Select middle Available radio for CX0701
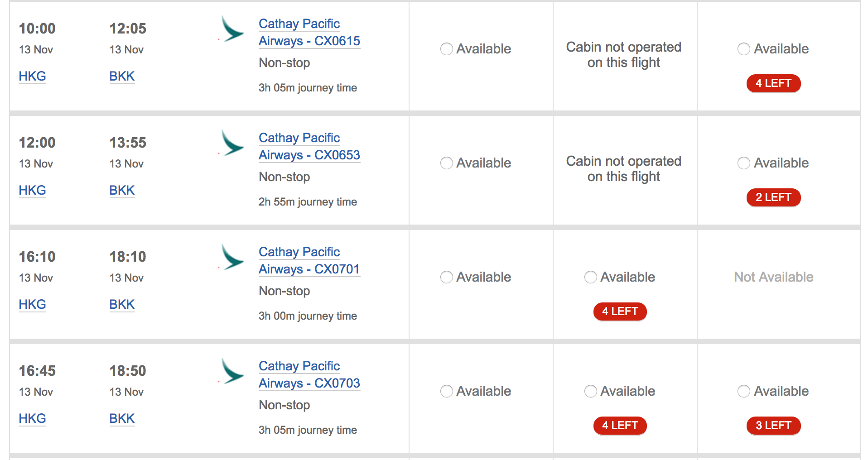The image size is (868, 460). pos(591,277)
